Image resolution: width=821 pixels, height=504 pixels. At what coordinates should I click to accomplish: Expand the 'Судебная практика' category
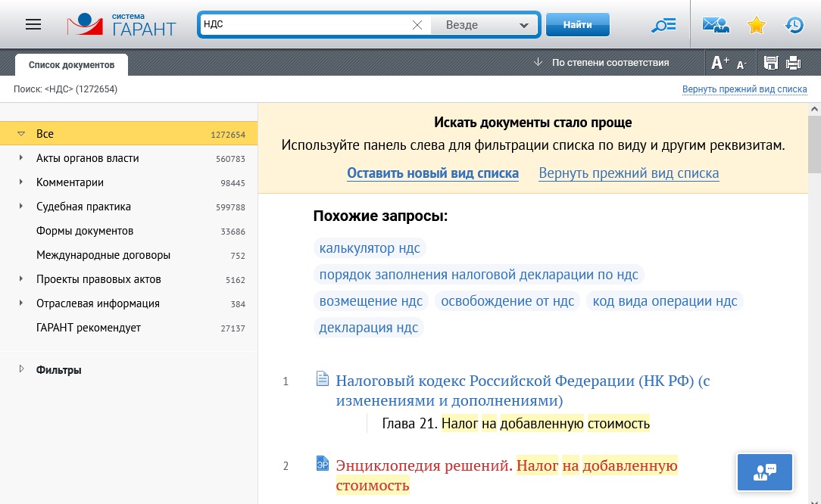pyautogui.click(x=21, y=207)
